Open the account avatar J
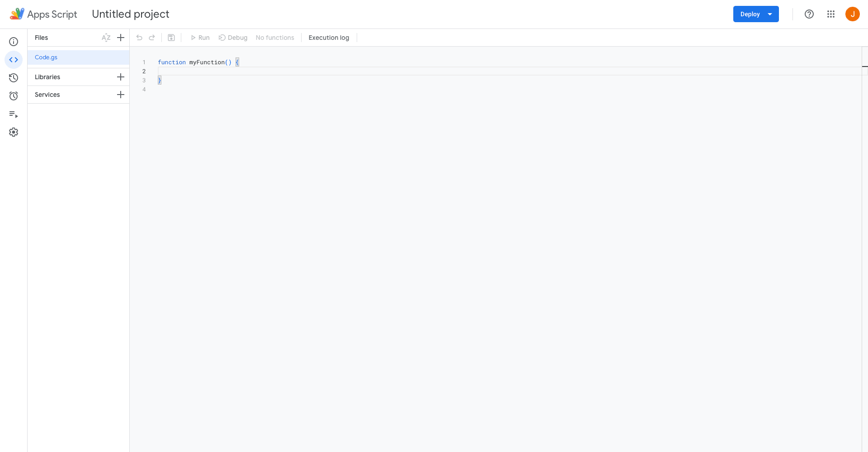Screen dimensions: 868x452 pyautogui.click(x=853, y=14)
